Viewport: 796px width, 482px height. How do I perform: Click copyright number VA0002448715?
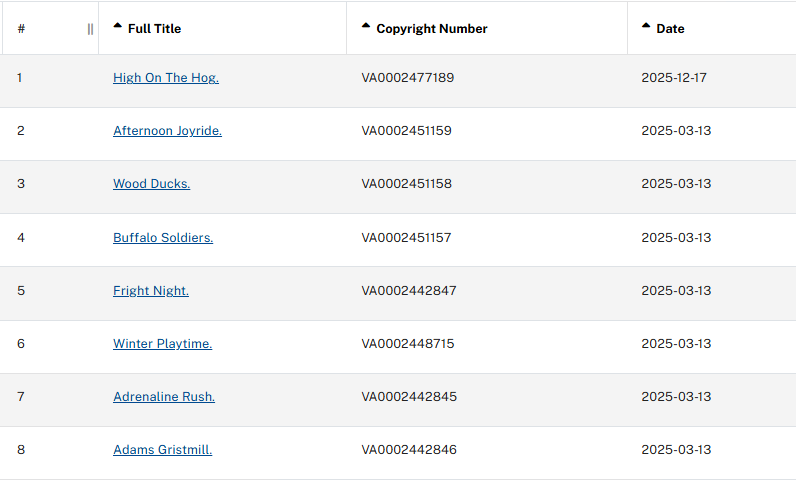[x=407, y=344]
